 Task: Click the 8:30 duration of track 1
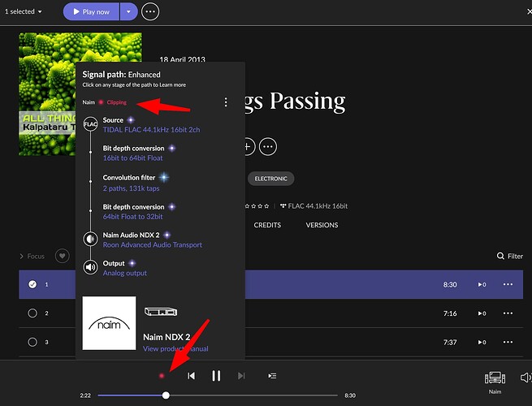click(450, 284)
